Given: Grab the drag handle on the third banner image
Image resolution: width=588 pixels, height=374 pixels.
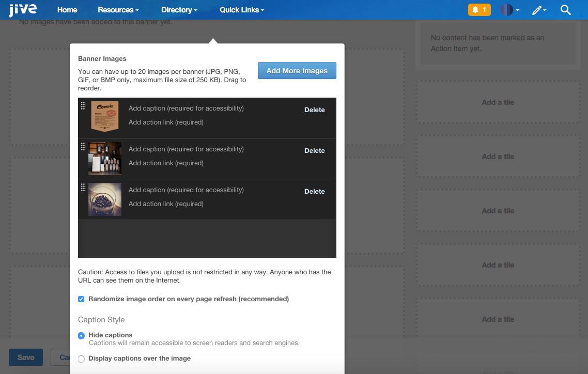Looking at the screenshot, I should pyautogui.click(x=83, y=188).
